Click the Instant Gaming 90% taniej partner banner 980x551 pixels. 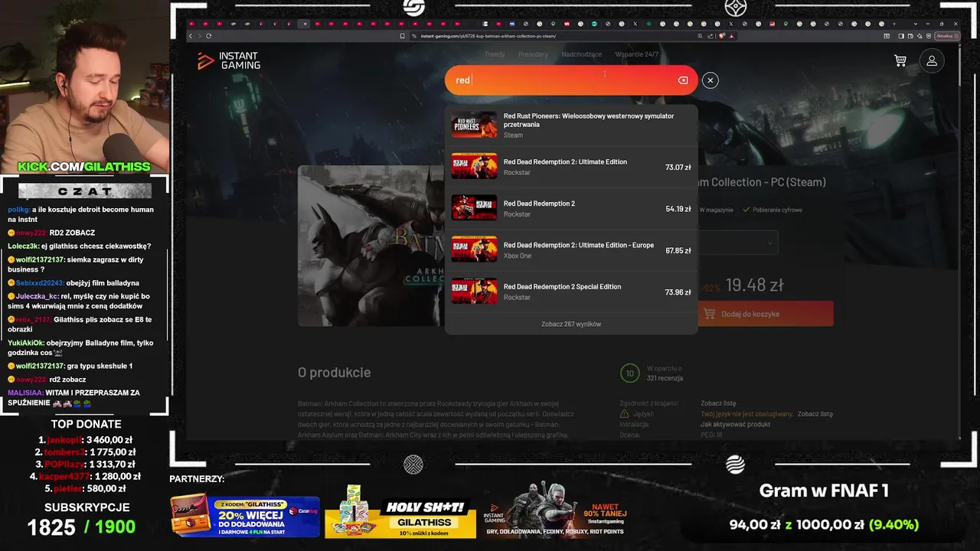(557, 510)
